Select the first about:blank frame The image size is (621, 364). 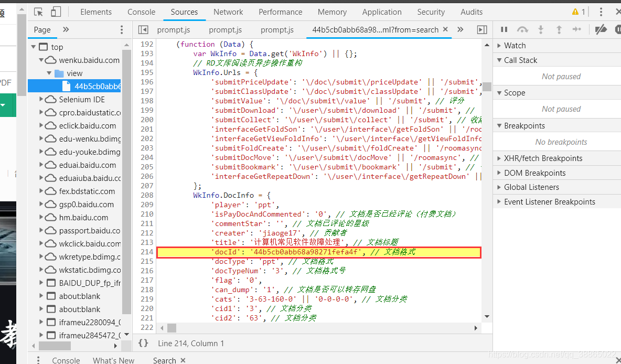(80, 296)
